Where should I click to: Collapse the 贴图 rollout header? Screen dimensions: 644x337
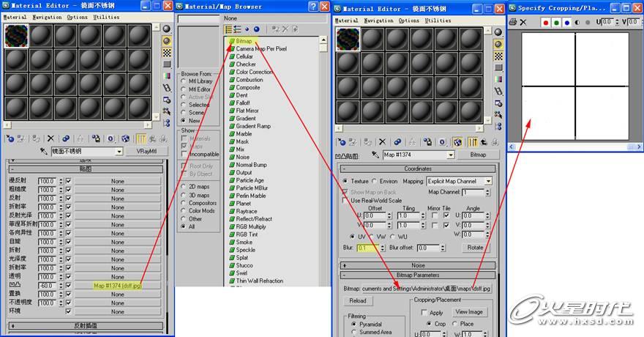pos(86,169)
